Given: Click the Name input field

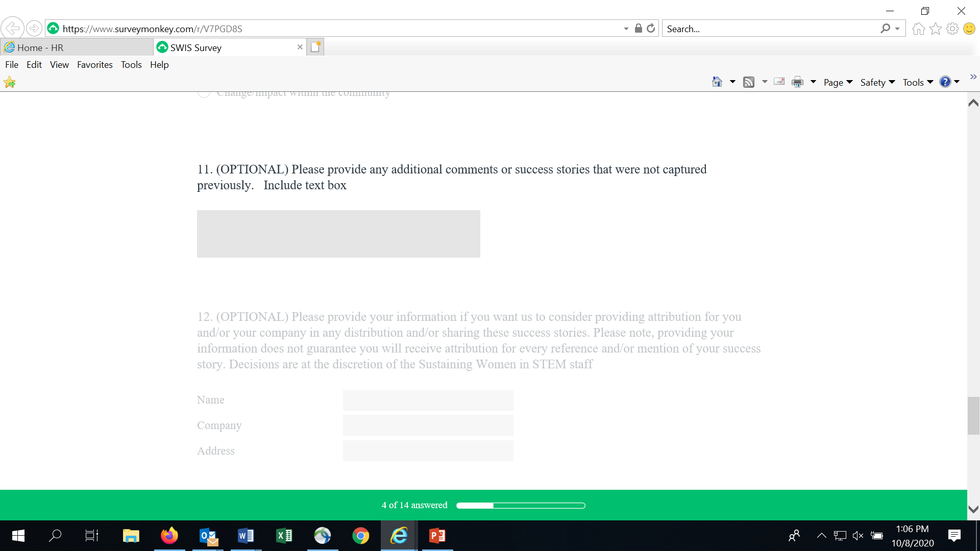Looking at the screenshot, I should pyautogui.click(x=428, y=400).
